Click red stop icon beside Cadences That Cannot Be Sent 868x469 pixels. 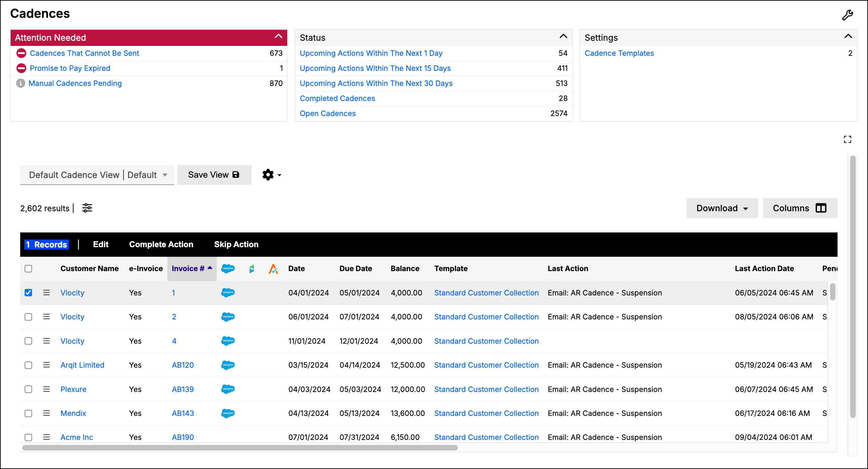tap(21, 53)
